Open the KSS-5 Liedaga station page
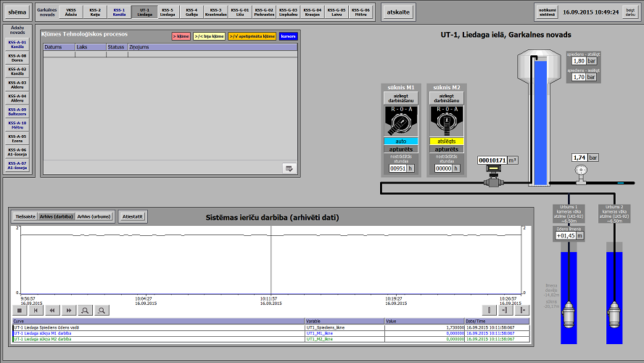The image size is (644, 363). tap(168, 12)
